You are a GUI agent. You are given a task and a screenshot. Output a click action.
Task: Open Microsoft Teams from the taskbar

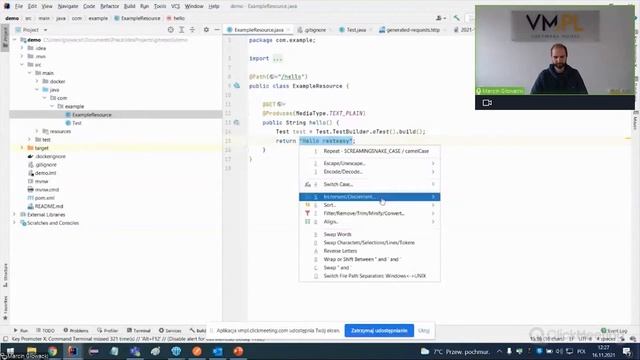135,351
